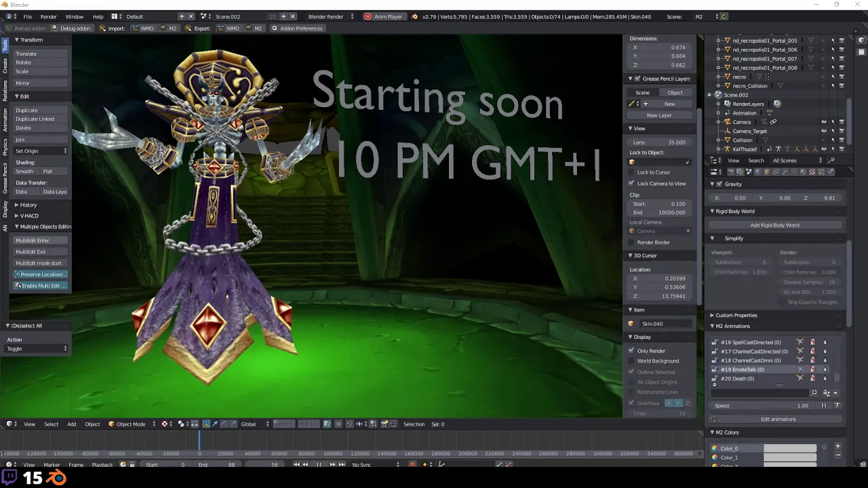Click the render engine info Blender logo icon
The image size is (868, 488).
coord(414,16)
